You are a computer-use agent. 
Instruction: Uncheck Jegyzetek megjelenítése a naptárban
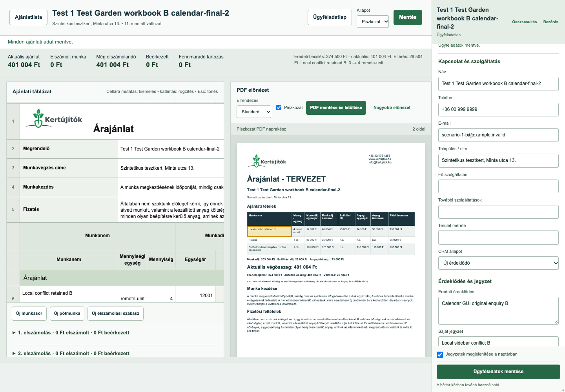(440, 354)
